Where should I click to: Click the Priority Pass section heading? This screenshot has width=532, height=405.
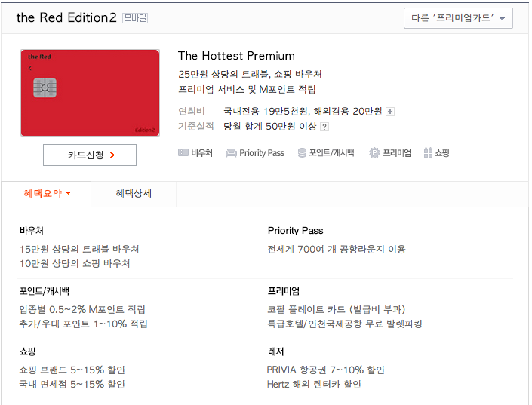(x=296, y=231)
